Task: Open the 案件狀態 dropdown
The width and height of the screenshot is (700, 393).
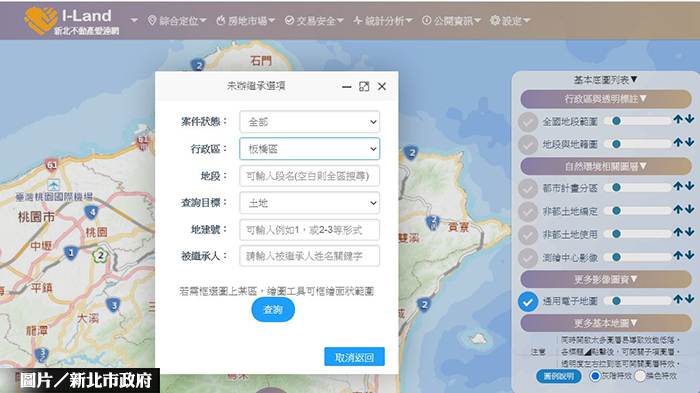Action: (x=309, y=122)
